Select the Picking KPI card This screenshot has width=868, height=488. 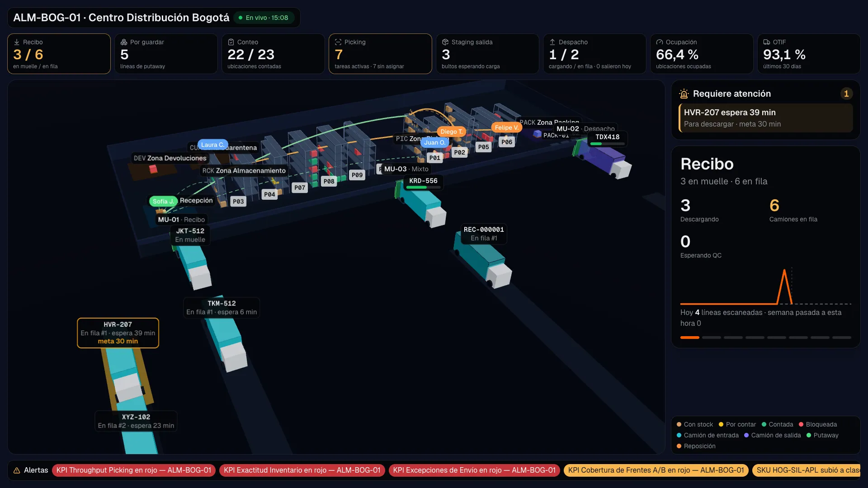click(x=380, y=54)
